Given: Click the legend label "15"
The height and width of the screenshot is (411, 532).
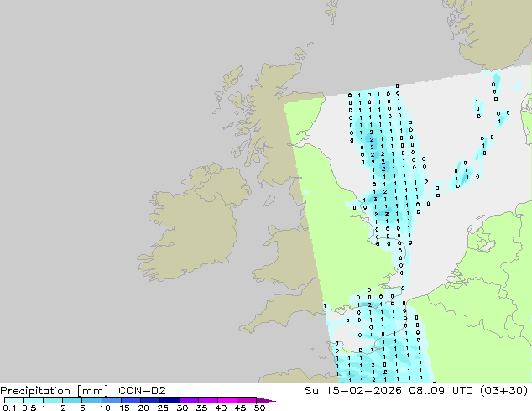Looking at the screenshot, I should (x=124, y=408).
